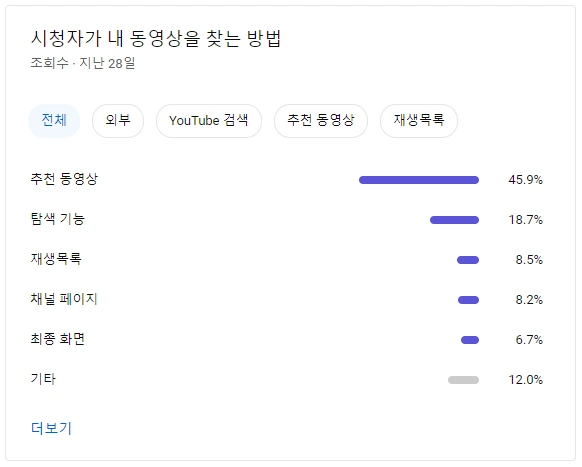Click the 18.7% progress bar
Screen dimensions: 582x467
click(454, 220)
